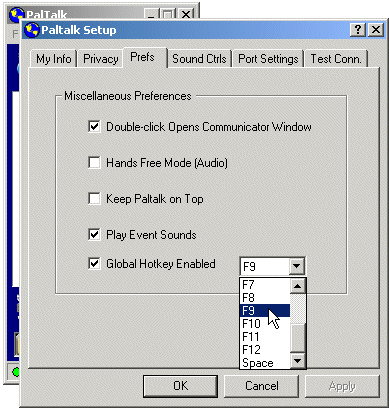Switch to the Sound Ctrls tab
The height and width of the screenshot is (410, 389).
coord(199,59)
